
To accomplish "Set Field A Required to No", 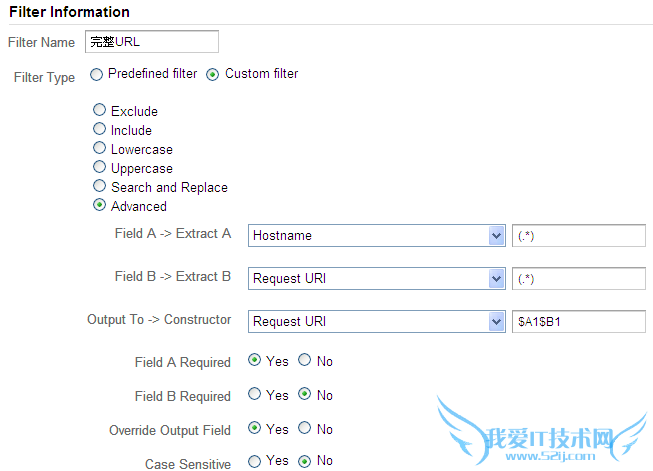I will [x=305, y=361].
